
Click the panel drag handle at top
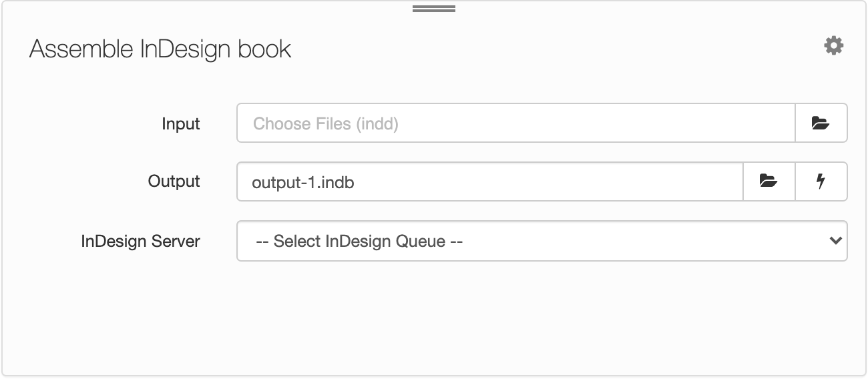pos(434,9)
